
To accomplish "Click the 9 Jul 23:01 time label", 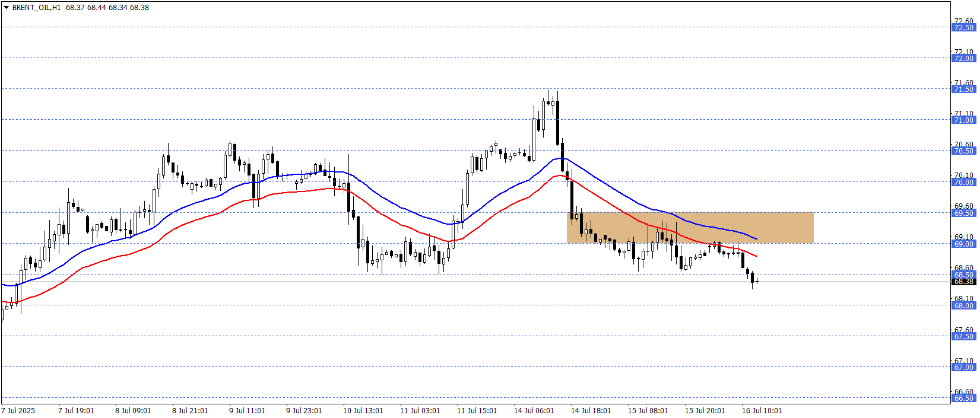I will 304,410.
